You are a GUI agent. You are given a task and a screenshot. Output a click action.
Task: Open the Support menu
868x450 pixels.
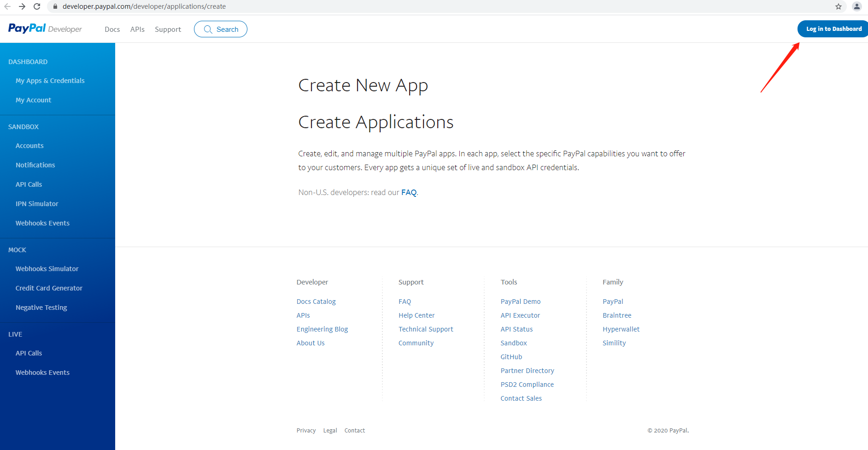pos(168,29)
